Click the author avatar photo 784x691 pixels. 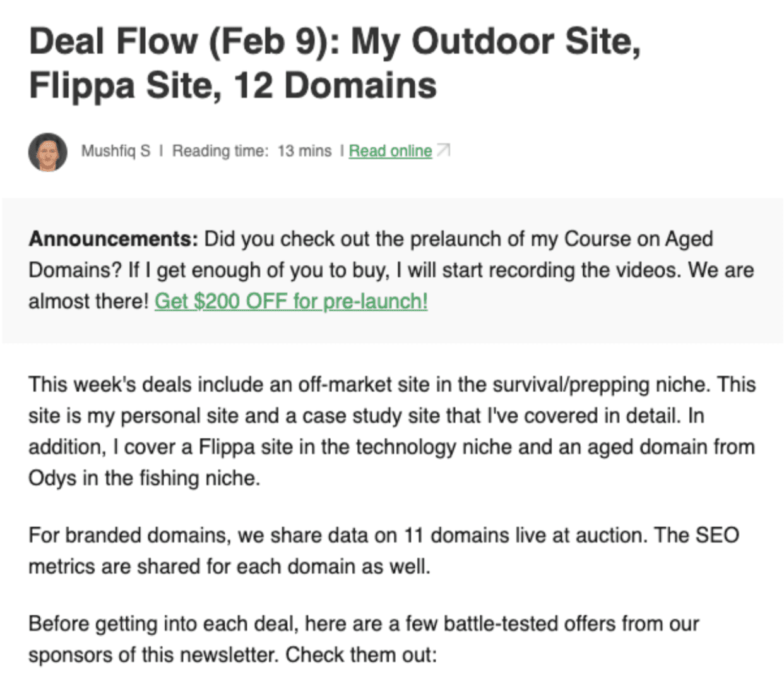click(48, 152)
